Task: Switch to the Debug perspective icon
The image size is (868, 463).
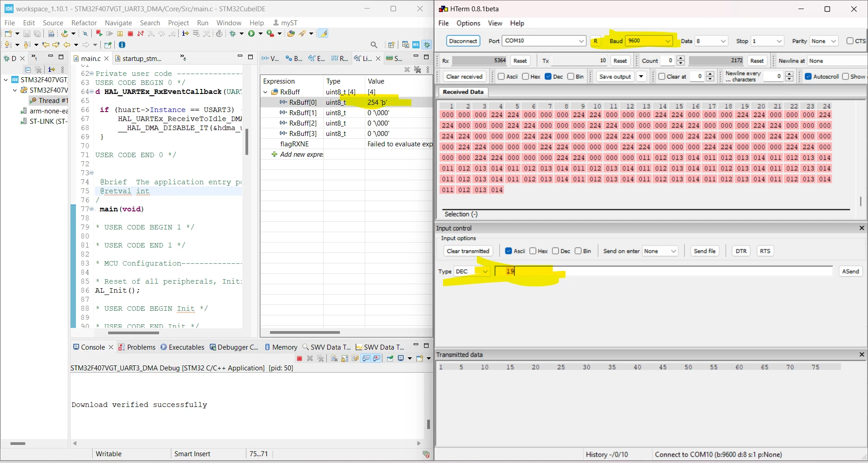Action: tap(427, 45)
